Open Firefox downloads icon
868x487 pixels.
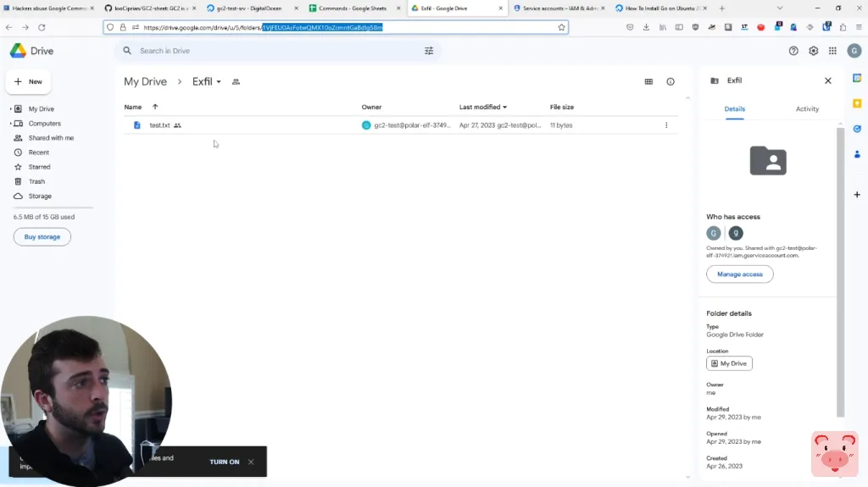click(x=646, y=27)
